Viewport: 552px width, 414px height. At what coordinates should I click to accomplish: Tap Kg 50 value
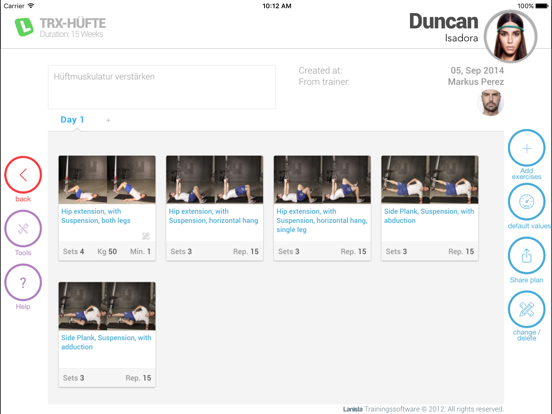coord(107,251)
